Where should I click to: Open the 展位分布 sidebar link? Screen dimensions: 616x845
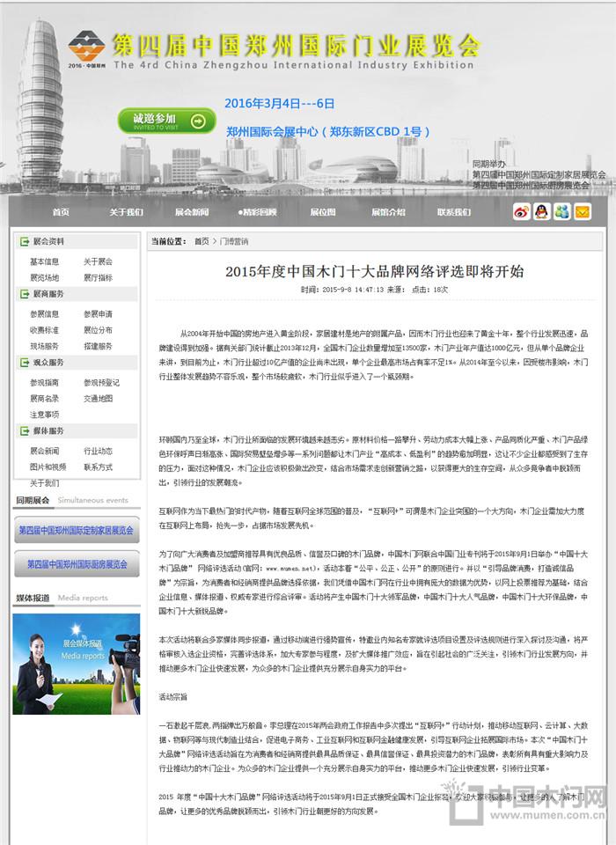(x=98, y=330)
